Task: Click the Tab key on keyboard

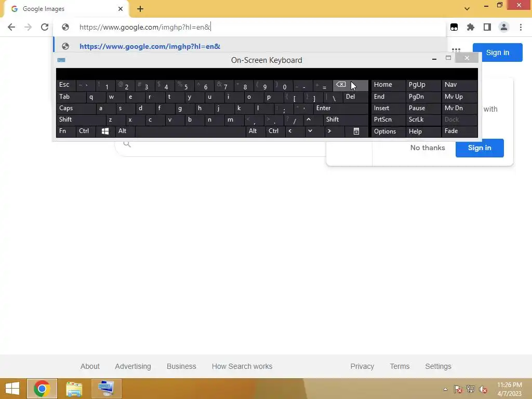Action: [71, 97]
